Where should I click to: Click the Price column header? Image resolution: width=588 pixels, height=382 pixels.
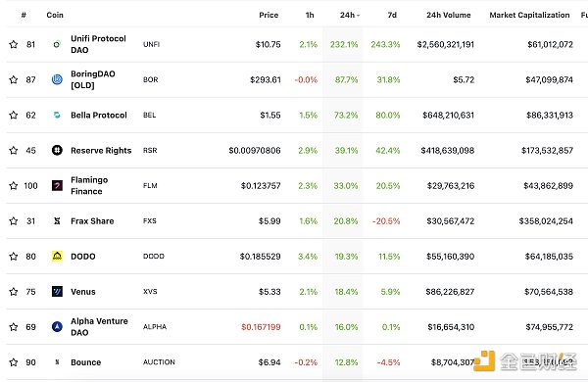click(269, 15)
